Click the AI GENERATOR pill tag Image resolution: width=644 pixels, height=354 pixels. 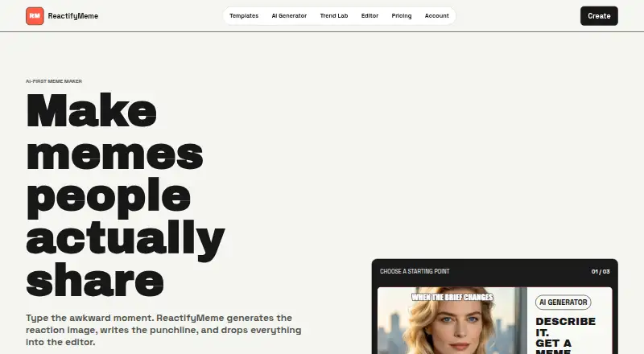point(563,303)
